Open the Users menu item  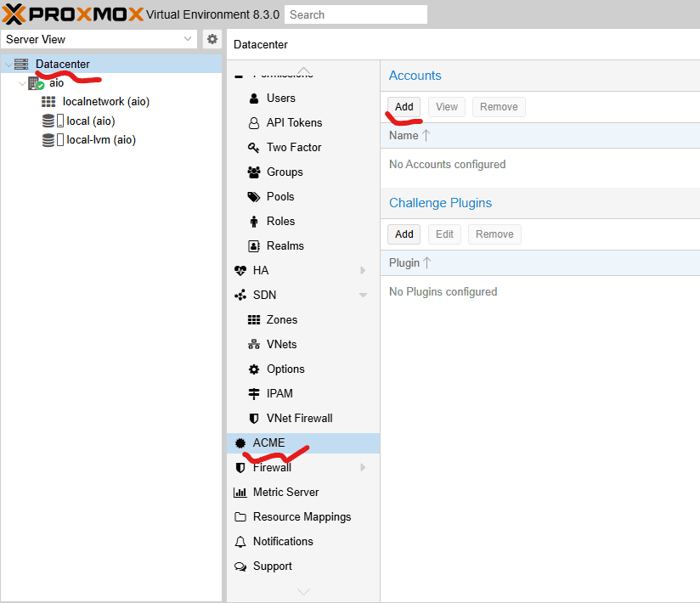coord(281,99)
